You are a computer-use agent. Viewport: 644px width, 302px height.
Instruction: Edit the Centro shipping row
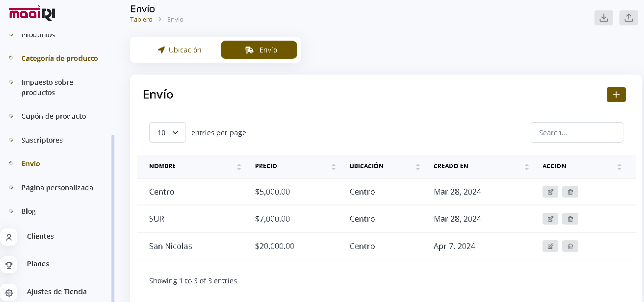[x=550, y=192]
